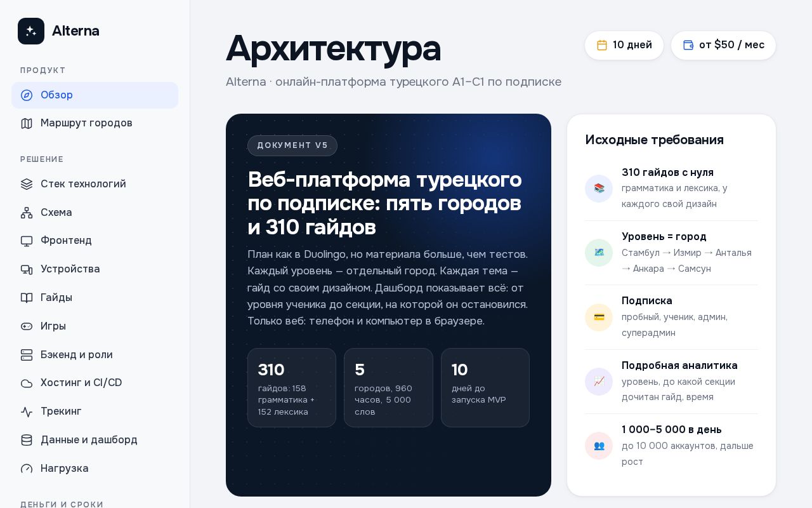Click the Подробная аналитика requirement title
The height and width of the screenshot is (508, 812).
[679, 366]
